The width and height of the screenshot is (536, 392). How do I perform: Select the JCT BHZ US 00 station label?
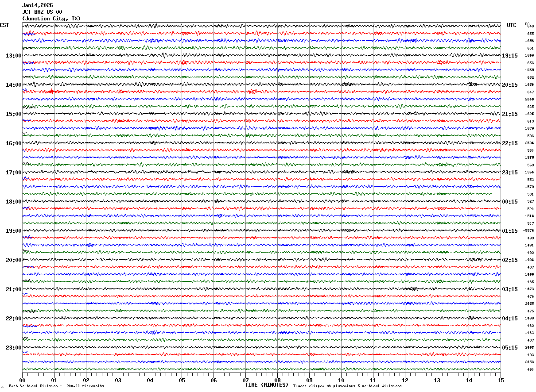[x=42, y=12]
